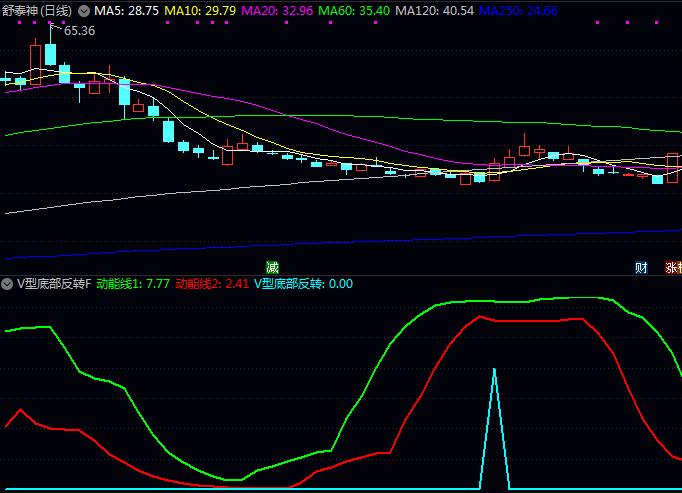
Task: Click the red 动能线2: 2.41 label
Action: pos(211,283)
